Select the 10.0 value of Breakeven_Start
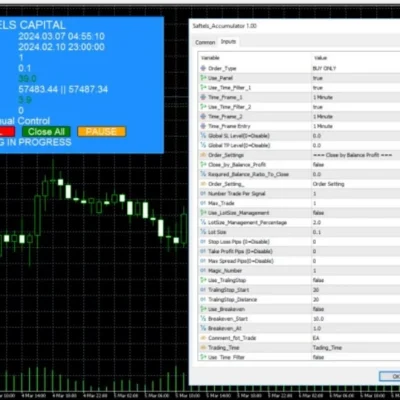The image size is (400, 400). (318, 319)
